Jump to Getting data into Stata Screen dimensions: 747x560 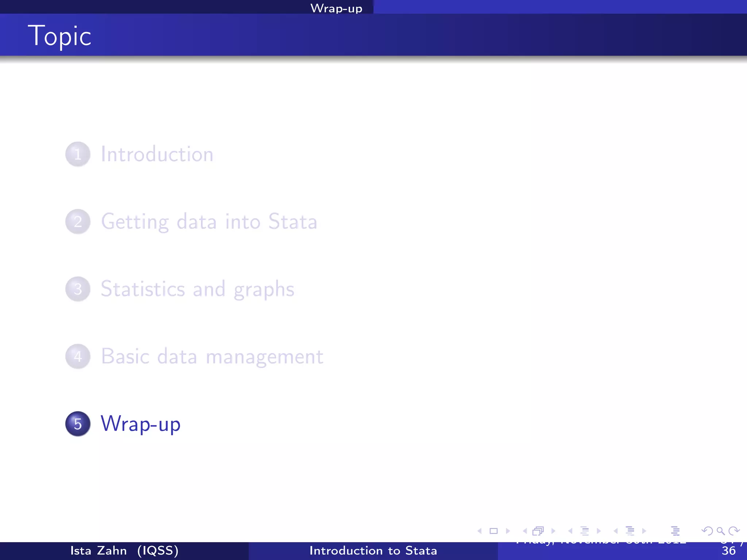209,222
